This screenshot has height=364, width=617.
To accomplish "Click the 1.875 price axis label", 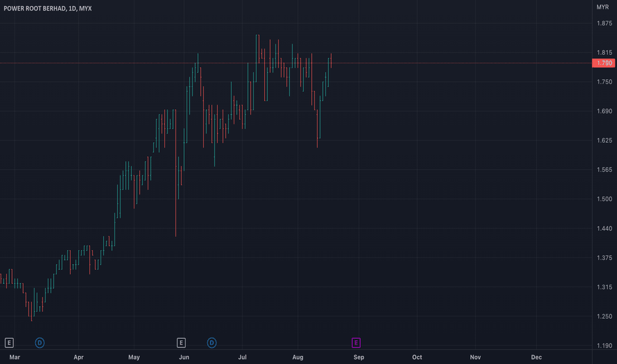I will pos(604,24).
